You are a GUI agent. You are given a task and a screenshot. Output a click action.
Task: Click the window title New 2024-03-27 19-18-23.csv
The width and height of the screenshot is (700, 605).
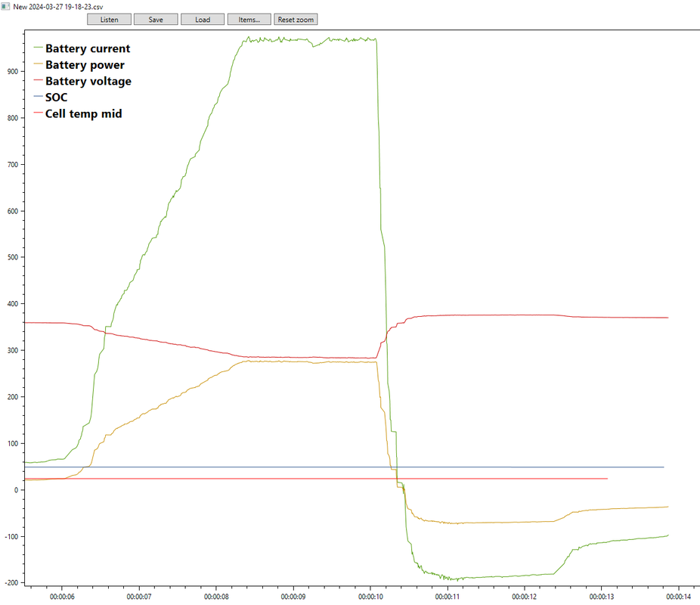(58, 7)
